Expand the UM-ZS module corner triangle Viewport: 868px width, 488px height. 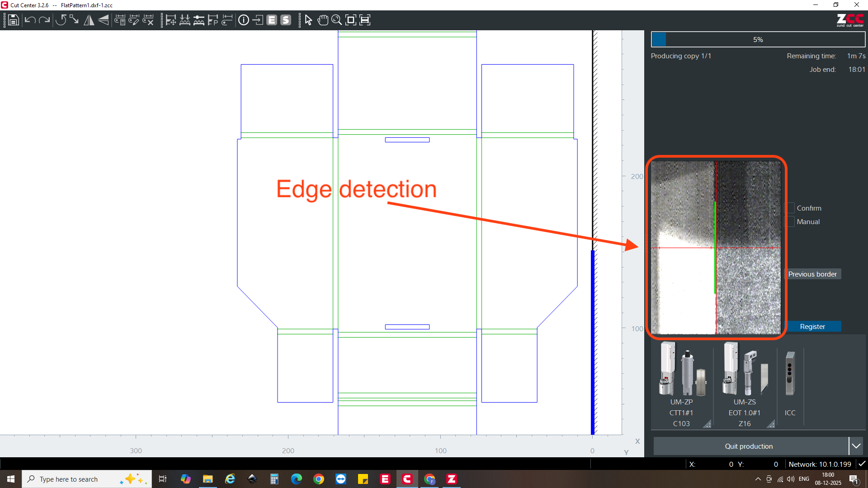[x=771, y=424]
